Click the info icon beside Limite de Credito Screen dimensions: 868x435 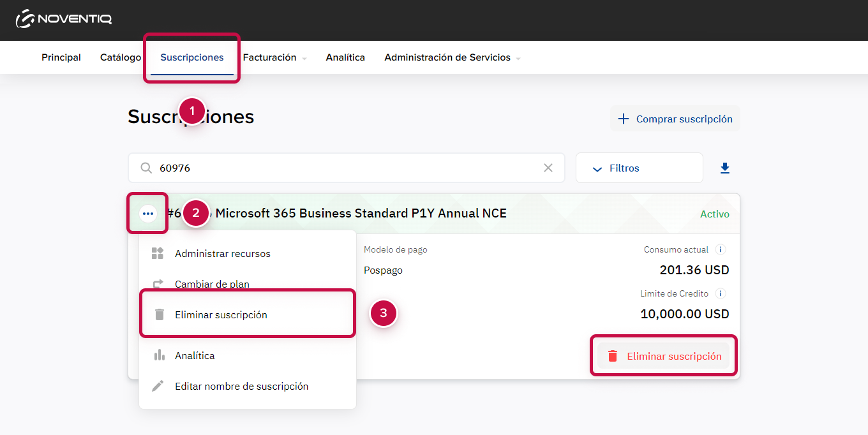tap(721, 293)
